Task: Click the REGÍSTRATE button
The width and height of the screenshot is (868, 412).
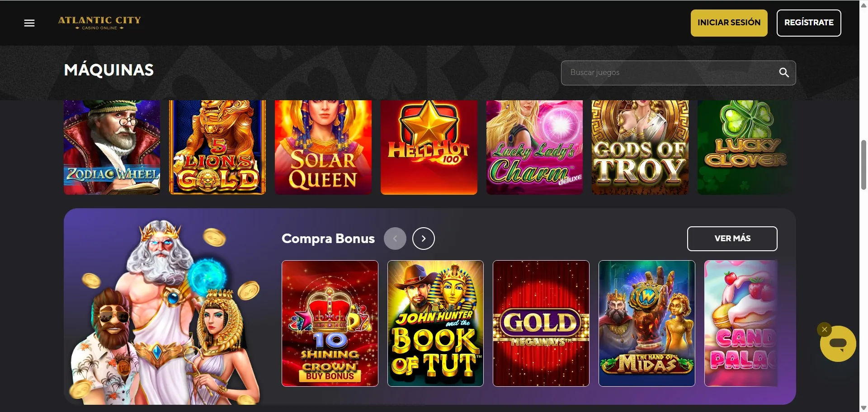Action: [x=808, y=23]
